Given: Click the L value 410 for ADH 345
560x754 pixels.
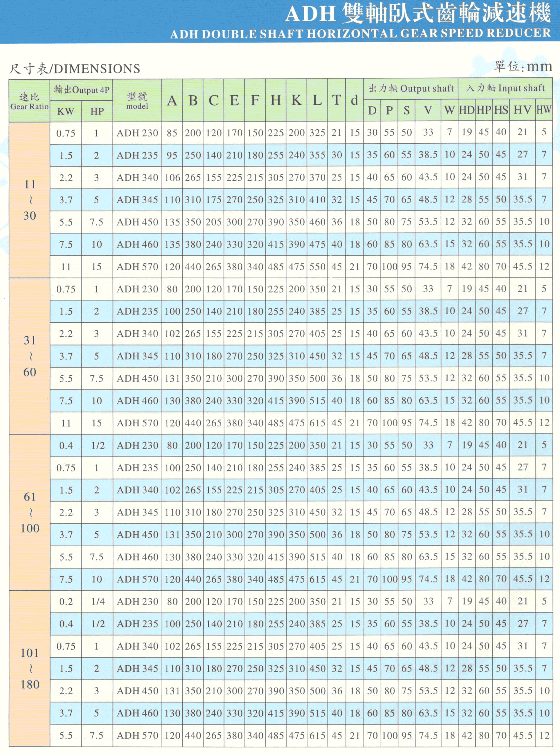Looking at the screenshot, I should click(x=317, y=200).
